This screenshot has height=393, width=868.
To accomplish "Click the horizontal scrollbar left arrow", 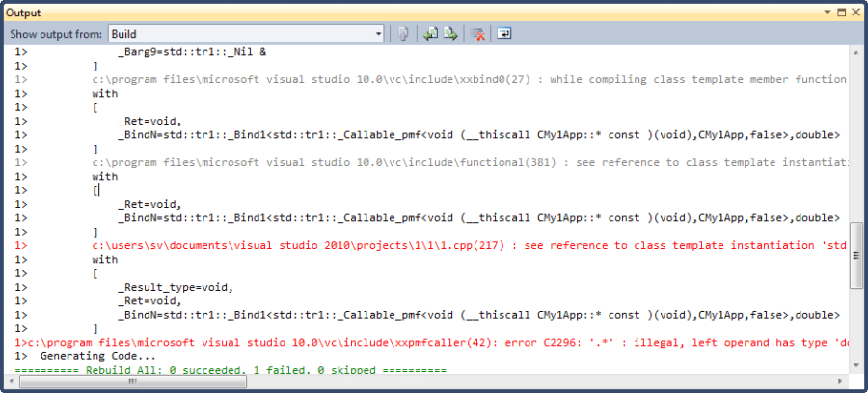I will point(12,381).
